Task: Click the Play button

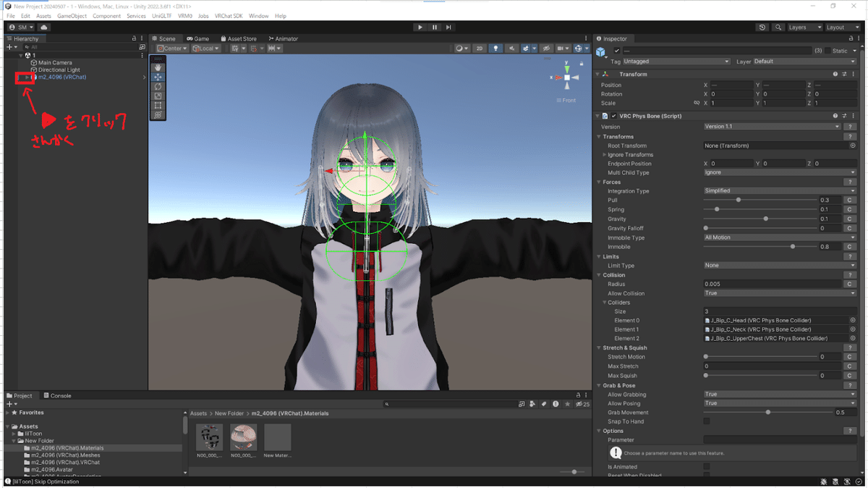Action: click(x=420, y=28)
